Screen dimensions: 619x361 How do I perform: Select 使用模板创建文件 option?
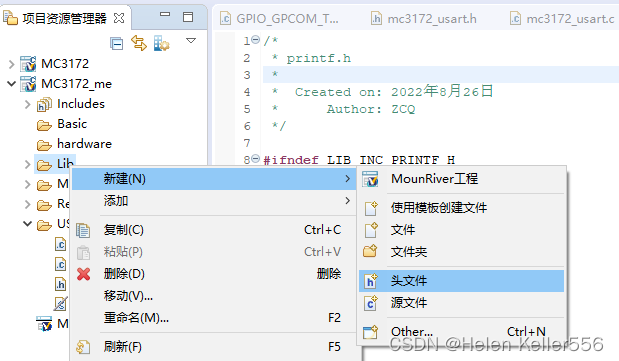(461, 207)
